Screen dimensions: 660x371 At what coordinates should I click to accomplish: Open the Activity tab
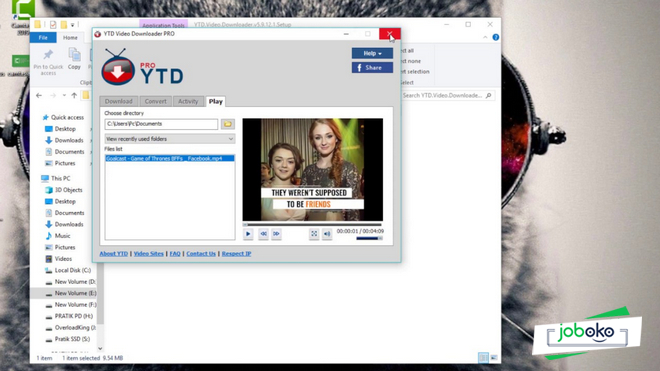[x=188, y=101]
